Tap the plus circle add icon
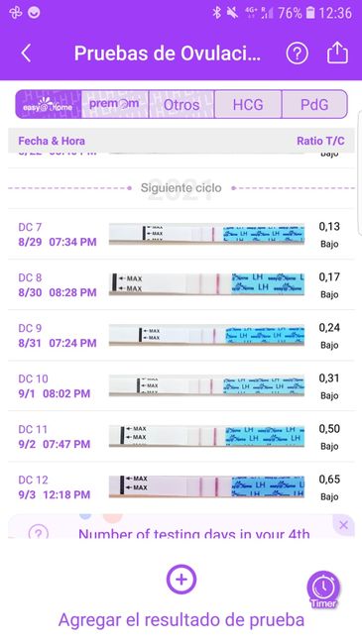This screenshot has height=644, width=362. point(181,580)
